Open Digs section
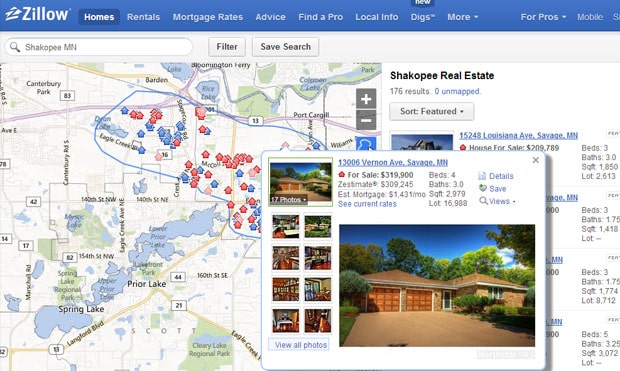 422,17
